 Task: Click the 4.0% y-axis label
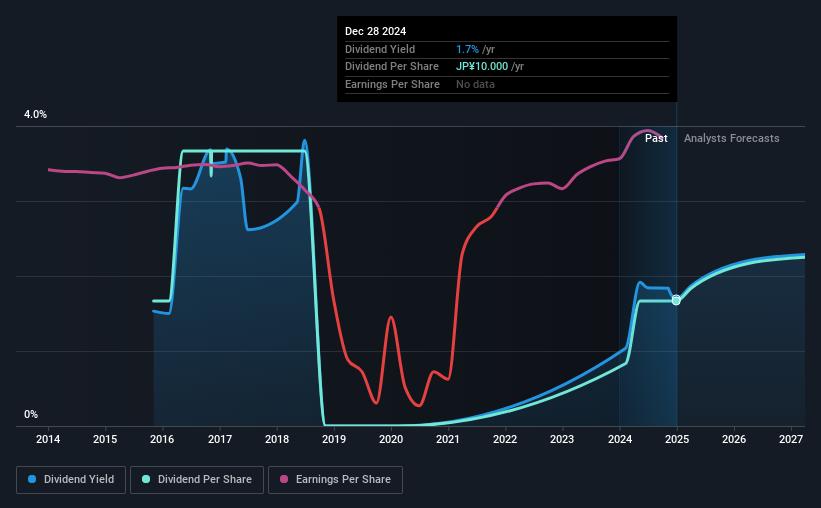pos(35,114)
